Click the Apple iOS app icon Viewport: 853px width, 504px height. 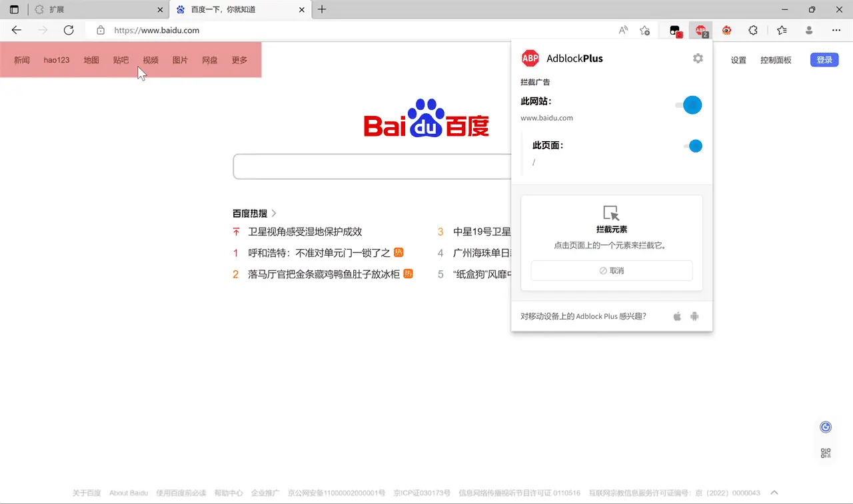(677, 316)
